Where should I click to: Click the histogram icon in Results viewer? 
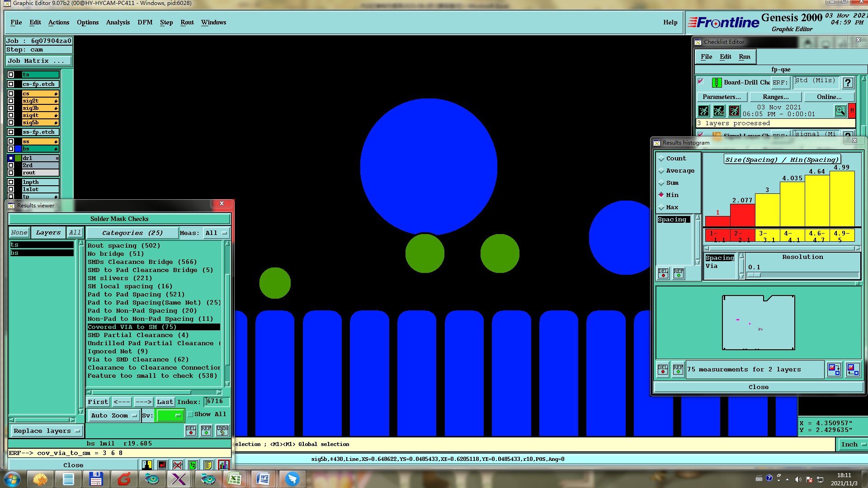coord(223,465)
